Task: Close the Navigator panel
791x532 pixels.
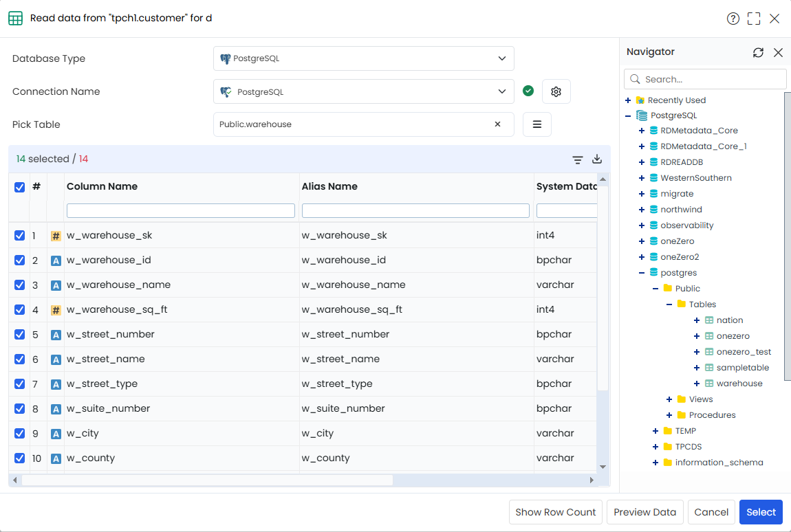Action: 778,52
